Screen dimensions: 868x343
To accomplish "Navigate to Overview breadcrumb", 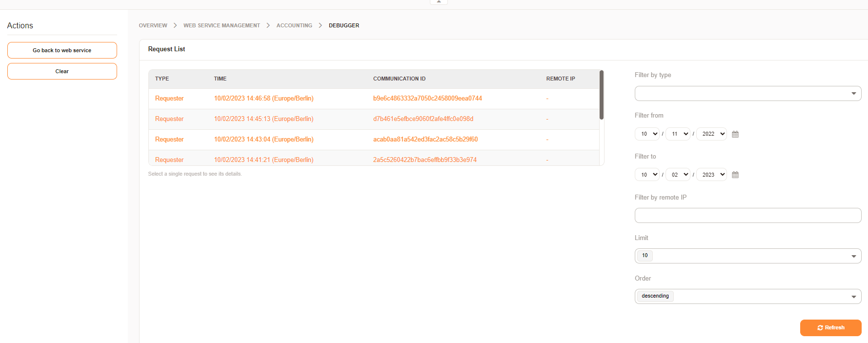I will (153, 25).
